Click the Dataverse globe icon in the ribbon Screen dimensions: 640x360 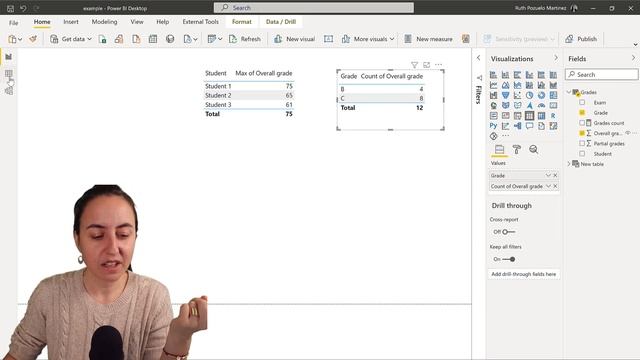(x=170, y=39)
